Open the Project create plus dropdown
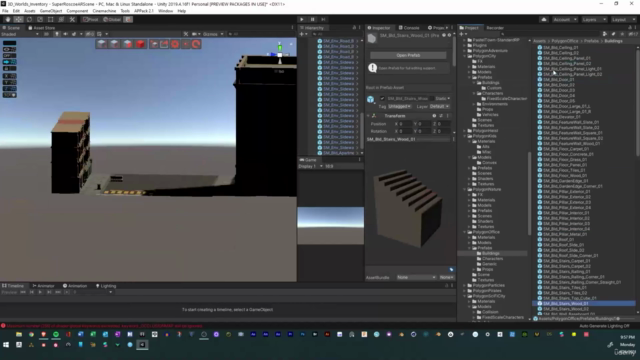 463,34
